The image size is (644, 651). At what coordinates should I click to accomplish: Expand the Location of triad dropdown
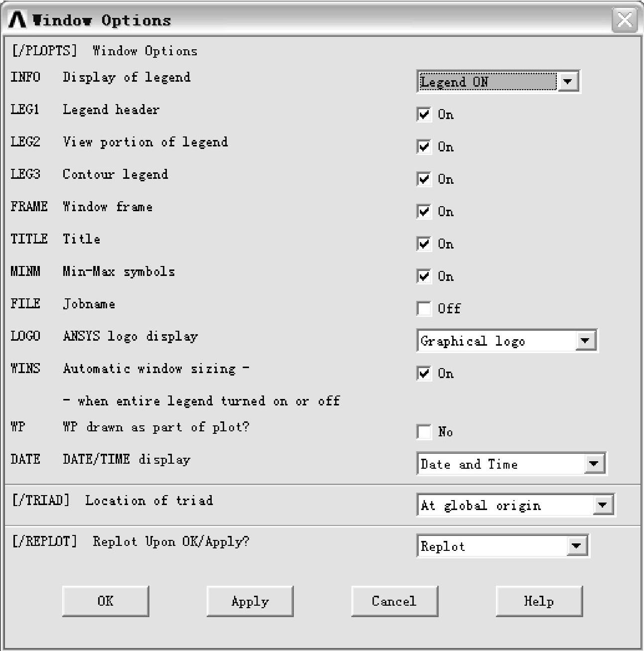(515, 505)
